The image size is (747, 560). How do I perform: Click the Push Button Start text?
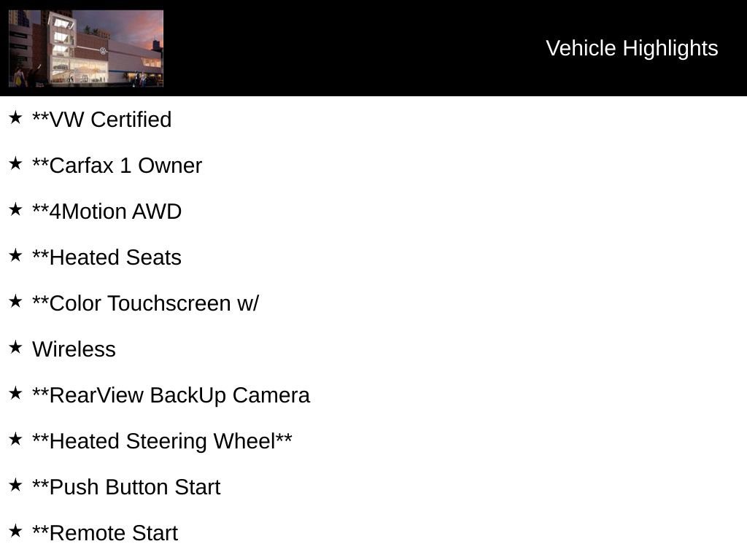click(126, 487)
